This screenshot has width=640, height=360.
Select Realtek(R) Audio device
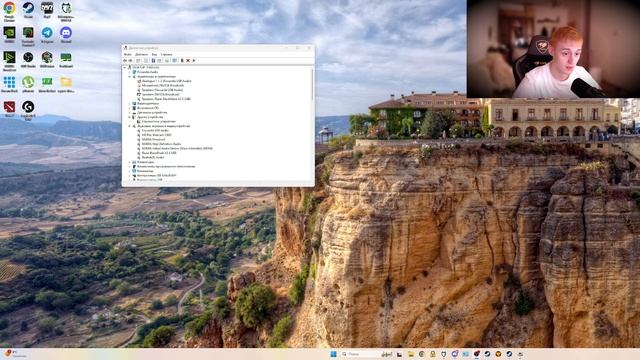pyautogui.click(x=153, y=157)
